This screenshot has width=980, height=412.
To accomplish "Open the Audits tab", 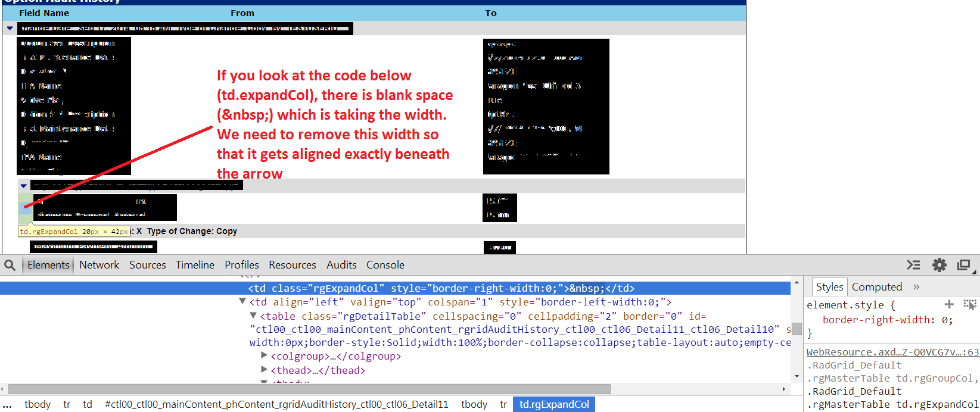I will coord(341,265).
